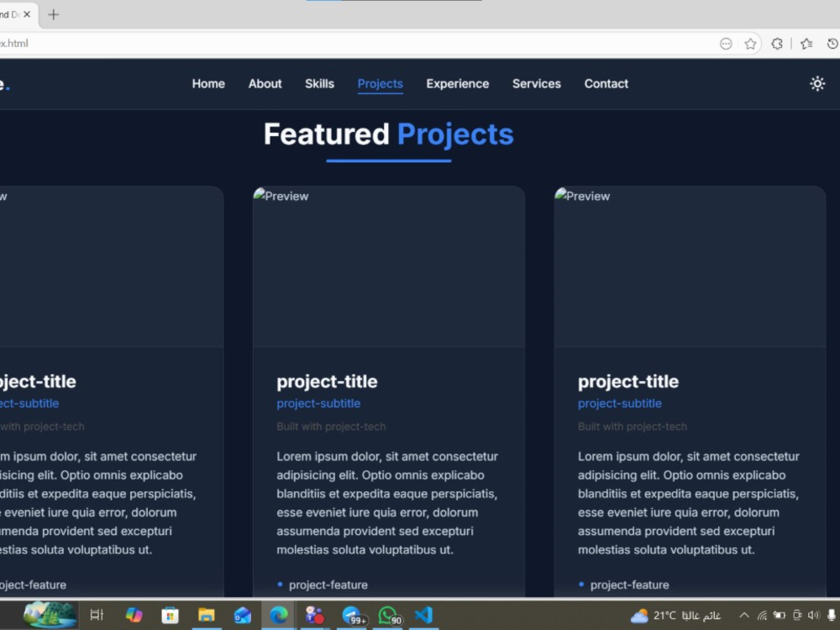Add this page to favorites star
840x630 pixels.
(750, 44)
